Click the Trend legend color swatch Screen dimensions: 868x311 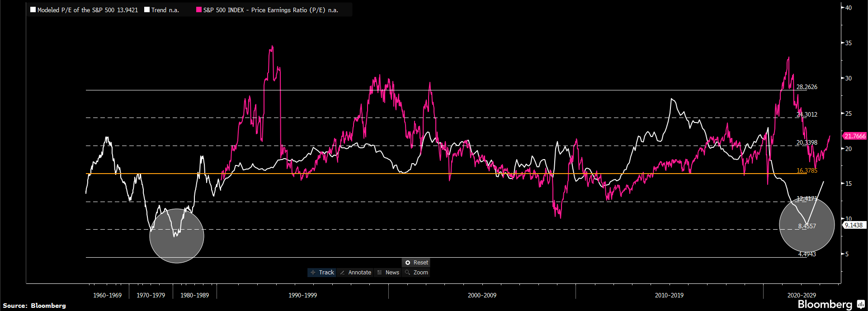pyautogui.click(x=147, y=9)
